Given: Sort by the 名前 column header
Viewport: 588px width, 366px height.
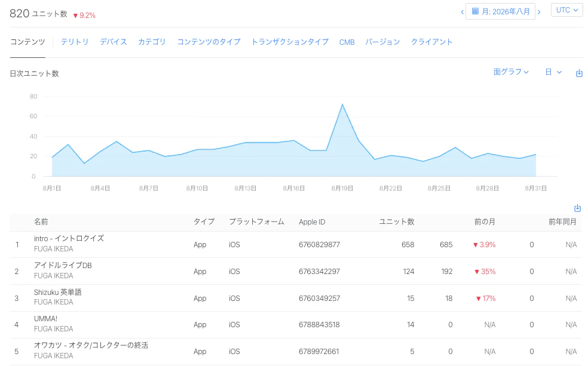Looking at the screenshot, I should [41, 222].
